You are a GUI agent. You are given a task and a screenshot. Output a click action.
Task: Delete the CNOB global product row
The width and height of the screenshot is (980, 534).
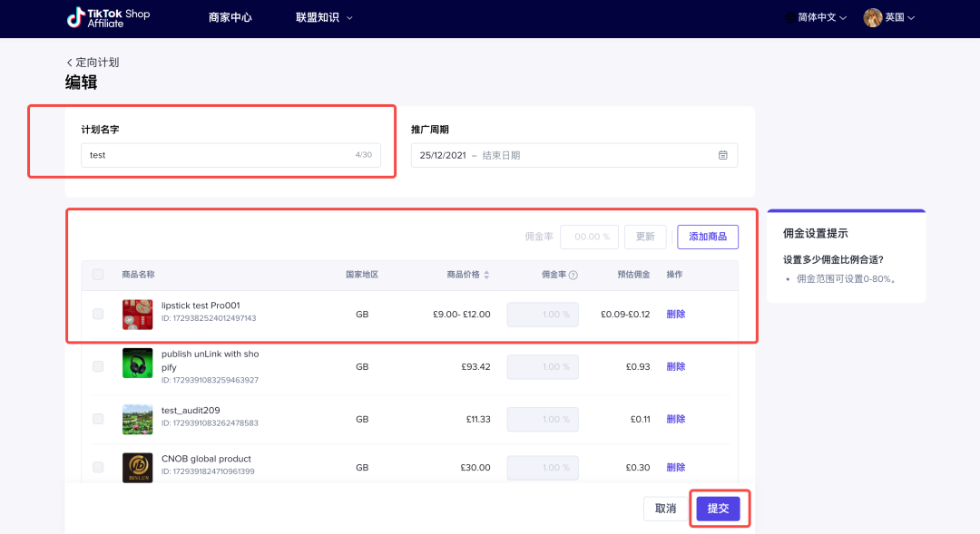pos(676,468)
